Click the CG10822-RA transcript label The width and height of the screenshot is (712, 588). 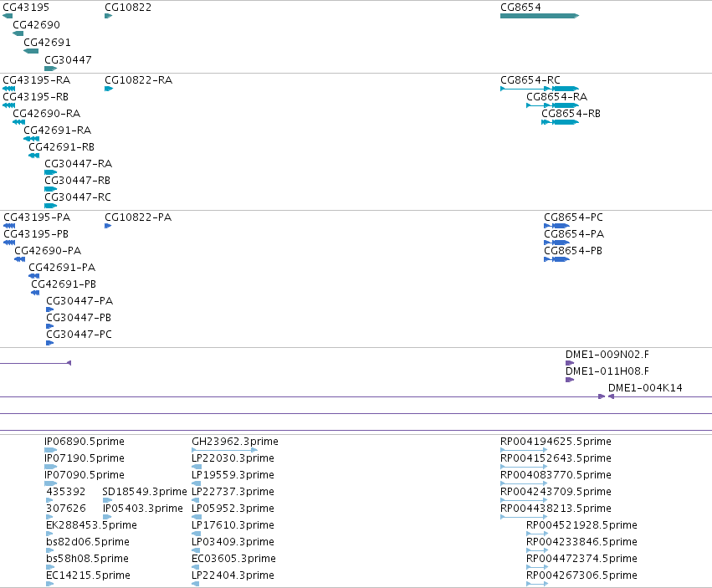click(x=139, y=80)
